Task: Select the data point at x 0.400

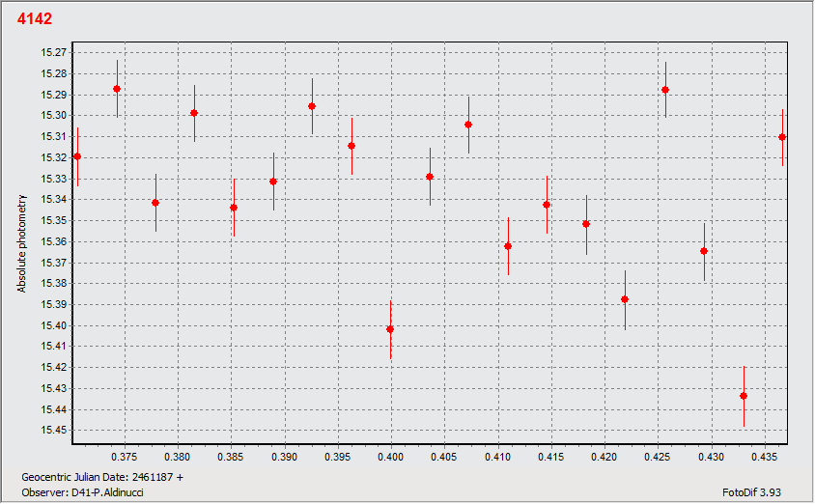Action: pyautogui.click(x=390, y=329)
